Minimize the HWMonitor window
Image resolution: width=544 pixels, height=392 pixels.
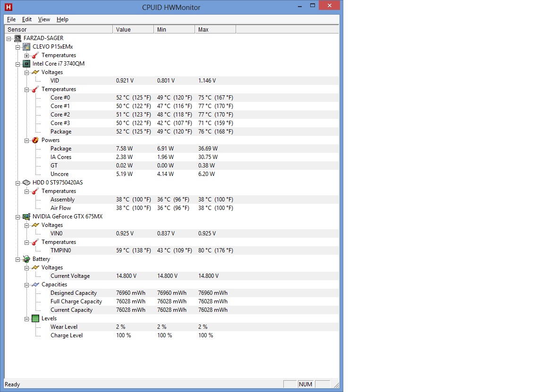[300, 6]
